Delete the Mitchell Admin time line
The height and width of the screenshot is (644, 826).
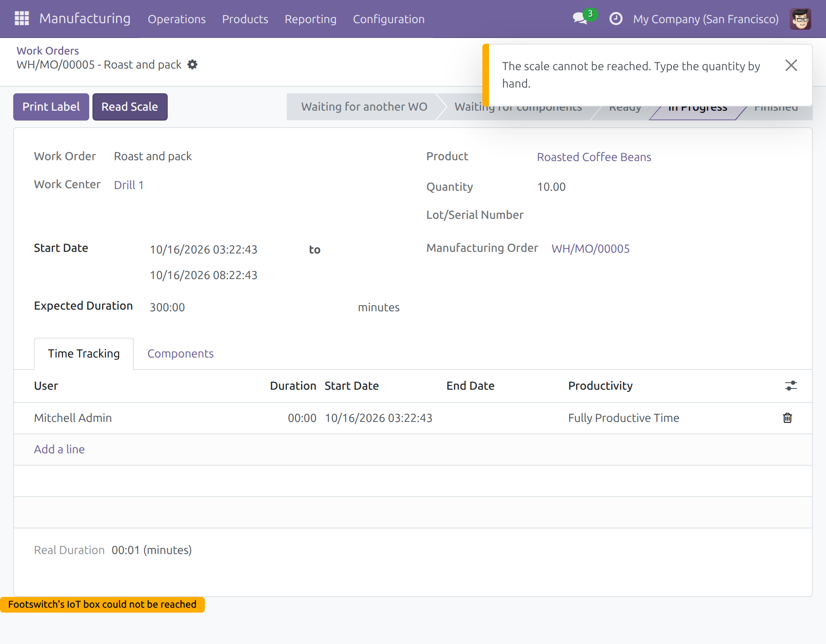click(x=787, y=418)
